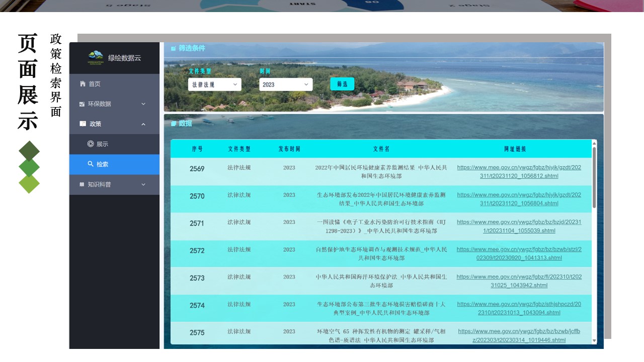Open the 知识科普 menu

point(114,185)
